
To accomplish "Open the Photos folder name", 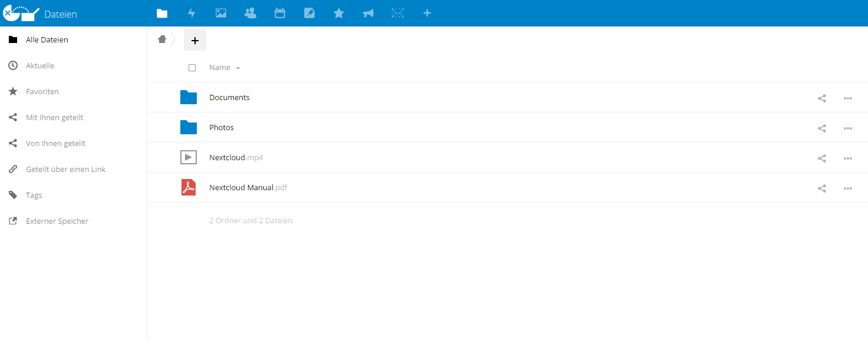I will click(222, 128).
